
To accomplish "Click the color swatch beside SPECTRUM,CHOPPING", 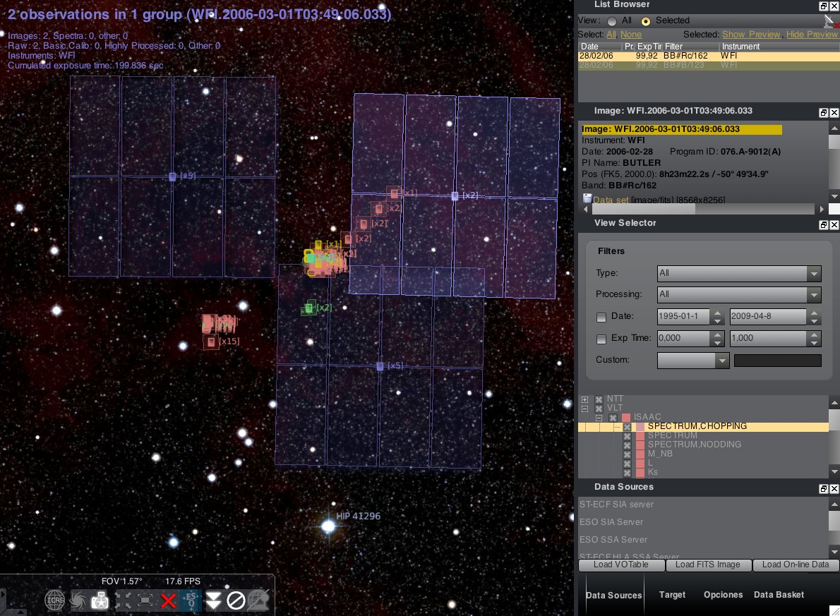I will [640, 426].
